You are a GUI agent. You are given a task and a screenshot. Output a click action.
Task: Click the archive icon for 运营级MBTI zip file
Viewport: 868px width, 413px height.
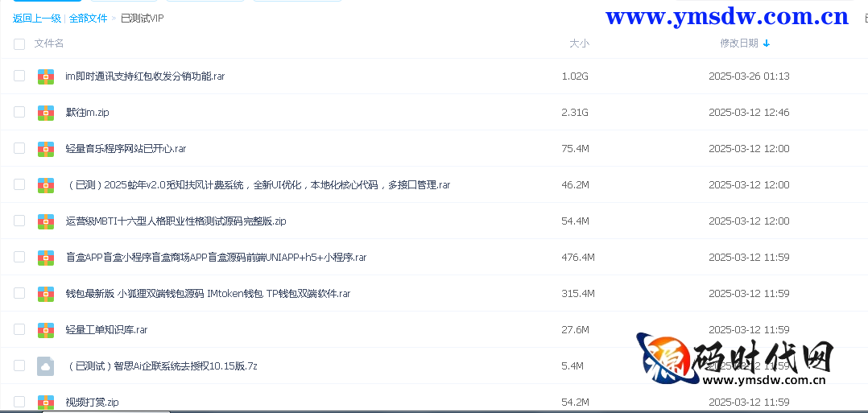point(46,221)
